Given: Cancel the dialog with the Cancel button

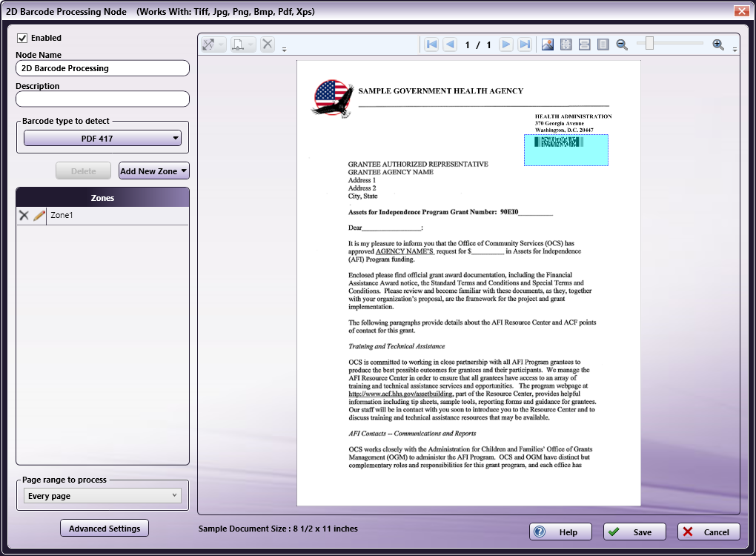Looking at the screenshot, I should (708, 532).
